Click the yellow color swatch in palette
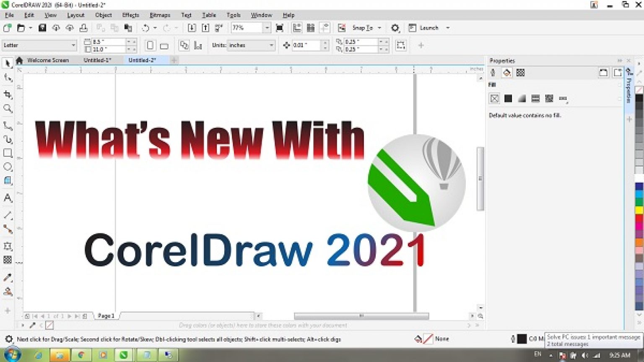The height and width of the screenshot is (362, 644). point(639,210)
